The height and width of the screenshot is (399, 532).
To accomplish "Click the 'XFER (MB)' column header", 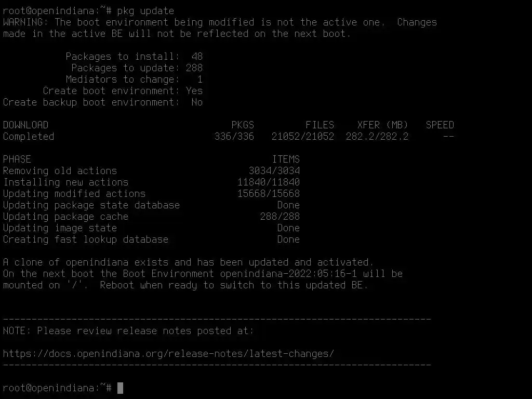I will pyautogui.click(x=383, y=125).
